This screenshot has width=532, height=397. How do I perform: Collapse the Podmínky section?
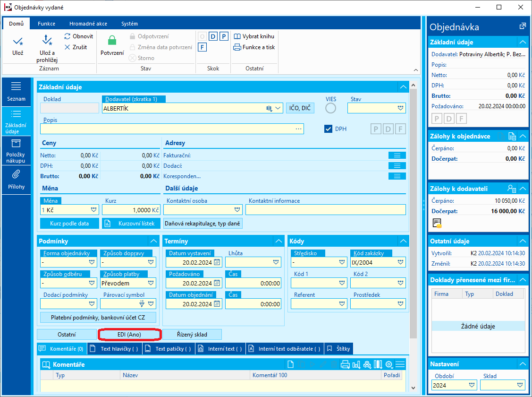tap(153, 241)
